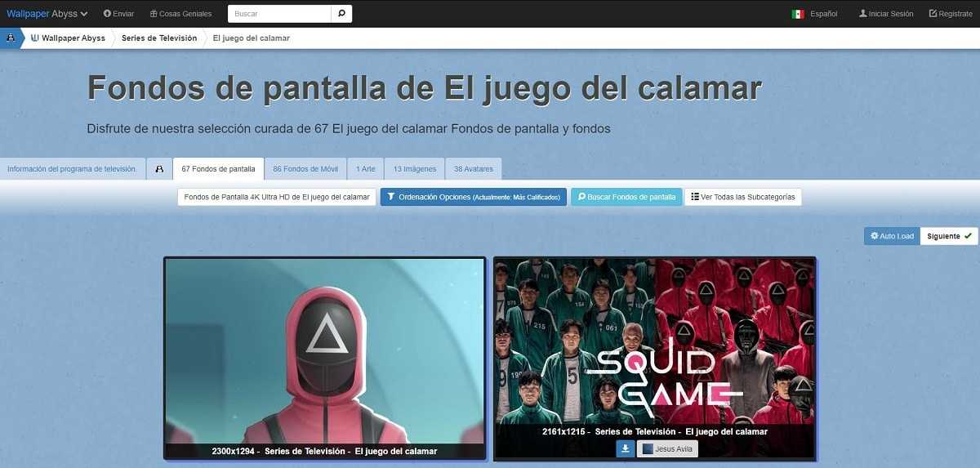Screen dimensions: 980x468
Task: Click Fondos de Pantalla 4K Ultra HD button
Action: (x=277, y=197)
